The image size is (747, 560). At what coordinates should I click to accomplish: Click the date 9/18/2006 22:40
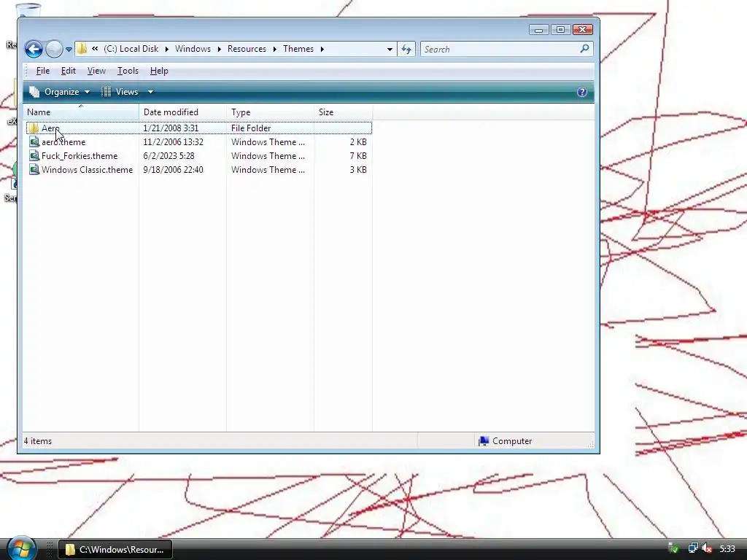174,169
